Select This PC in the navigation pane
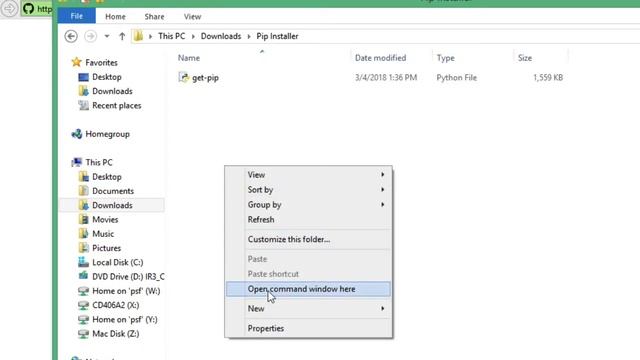This screenshot has width=640, height=360. pos(99,162)
